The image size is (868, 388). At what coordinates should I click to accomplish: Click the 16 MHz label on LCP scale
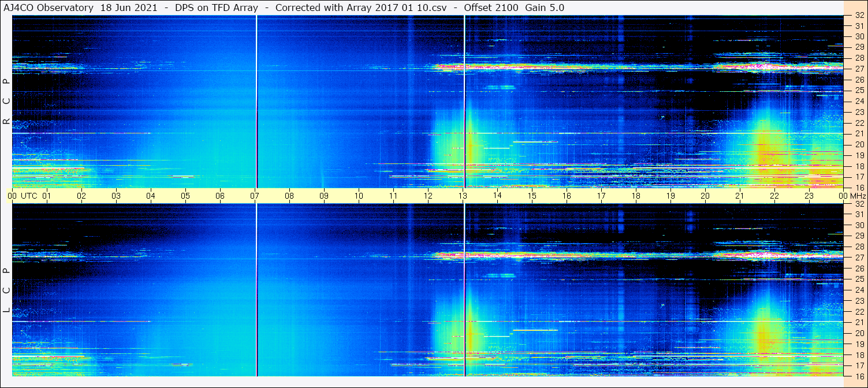859,375
